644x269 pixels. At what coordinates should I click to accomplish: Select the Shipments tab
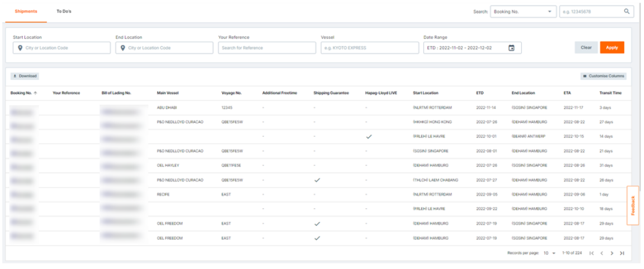pos(26,12)
